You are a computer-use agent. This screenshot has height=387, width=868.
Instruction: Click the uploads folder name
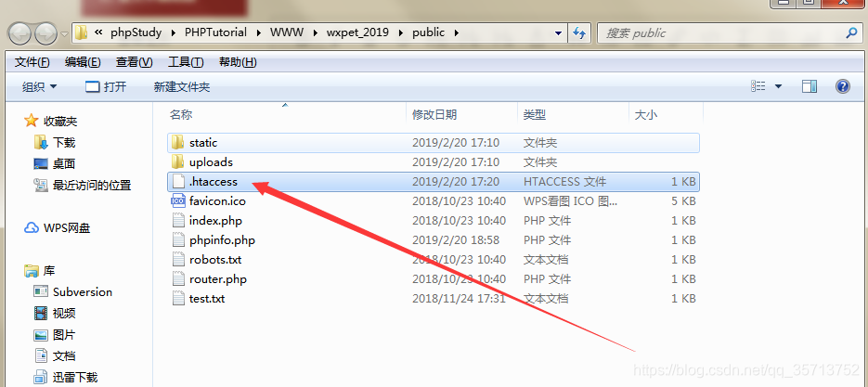(211, 162)
